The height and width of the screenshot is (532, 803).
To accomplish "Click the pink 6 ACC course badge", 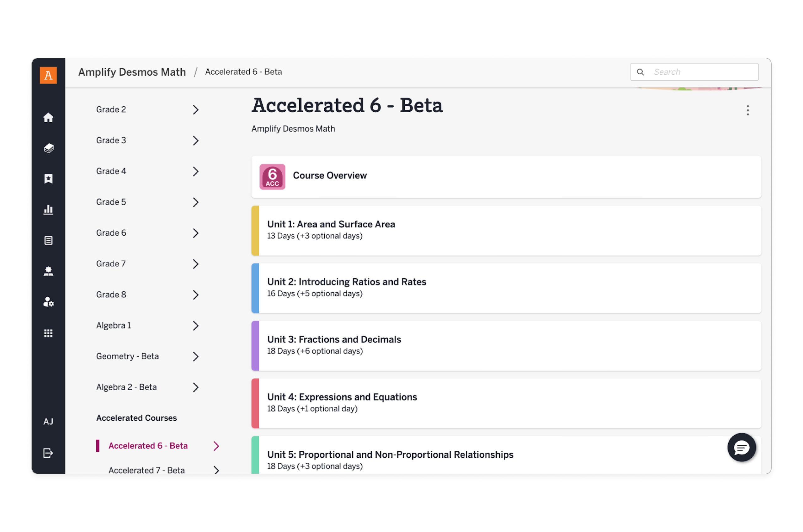I will tap(272, 176).
